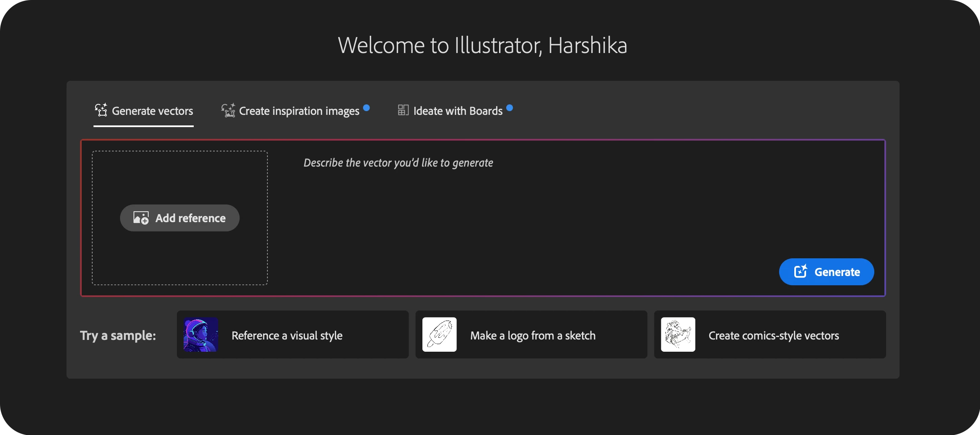This screenshot has width=980, height=435.
Task: Click the astronaut sample thumbnail
Action: pos(201,335)
